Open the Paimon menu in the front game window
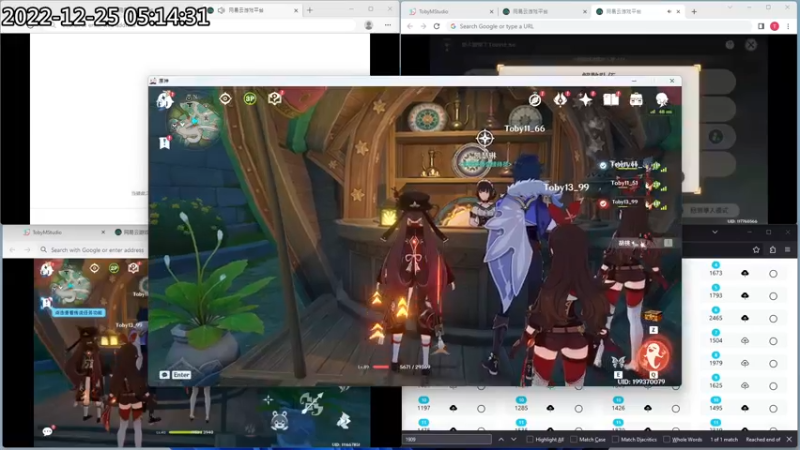Image resolution: width=800 pixels, height=450 pixels. (165, 100)
